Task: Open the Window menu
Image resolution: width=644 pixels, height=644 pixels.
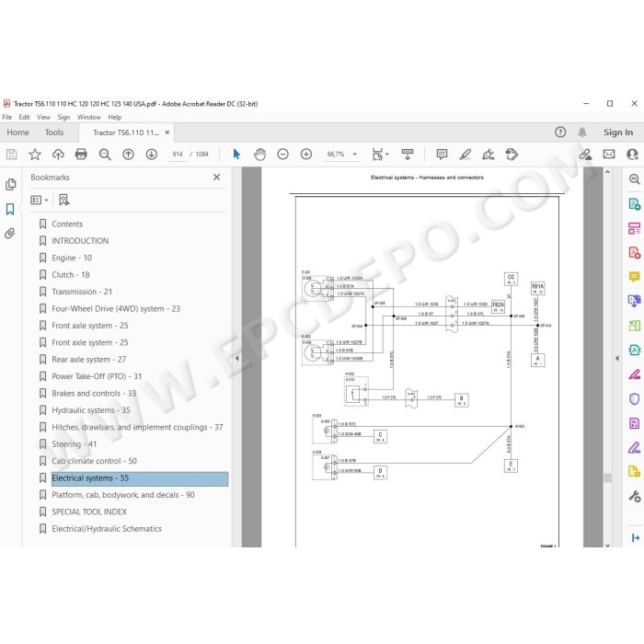Action: tap(88, 118)
